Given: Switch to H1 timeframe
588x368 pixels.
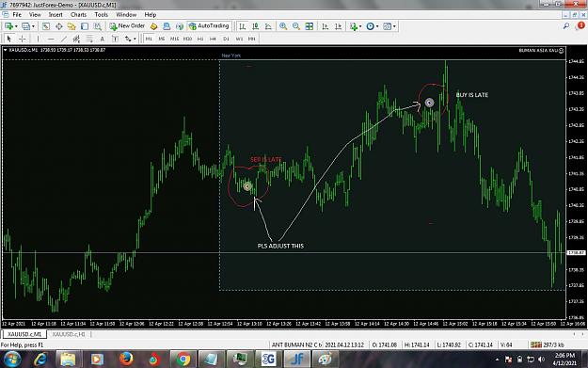Looking at the screenshot, I should point(200,39).
